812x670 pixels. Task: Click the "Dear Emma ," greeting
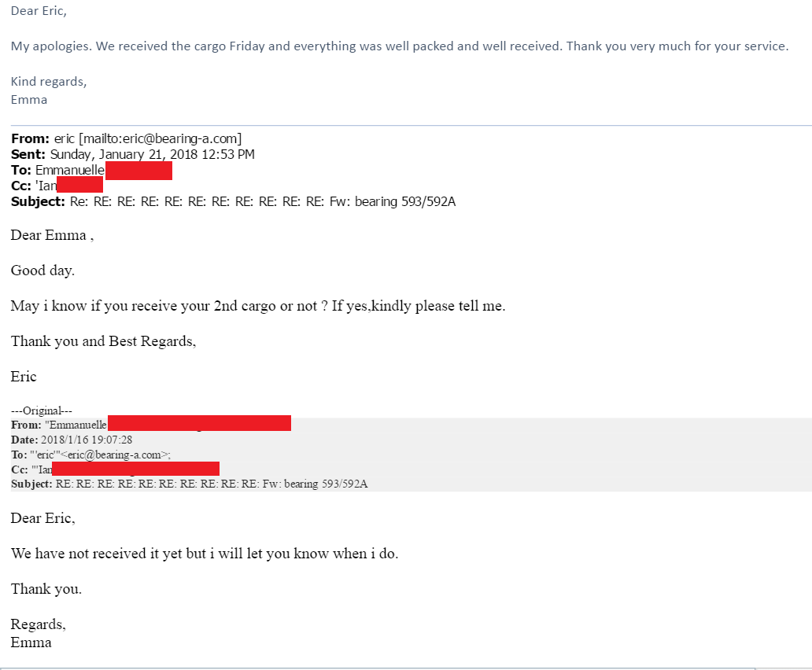pos(52,235)
